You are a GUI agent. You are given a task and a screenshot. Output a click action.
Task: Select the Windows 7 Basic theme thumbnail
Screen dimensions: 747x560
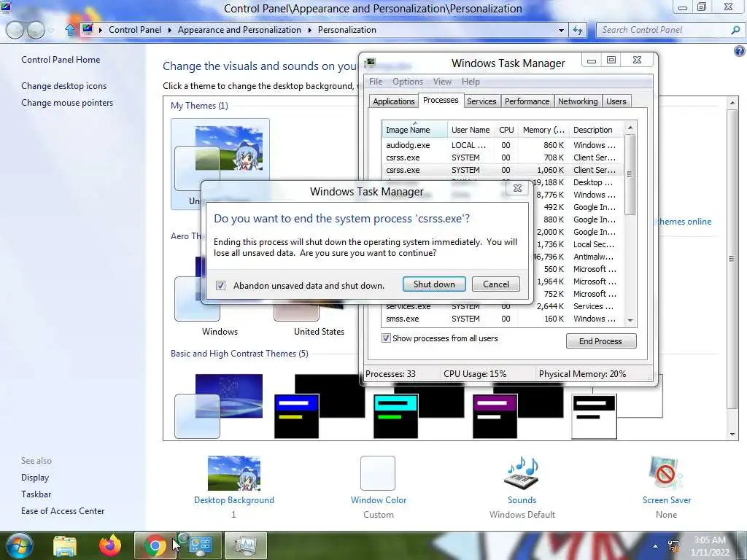coord(219,405)
